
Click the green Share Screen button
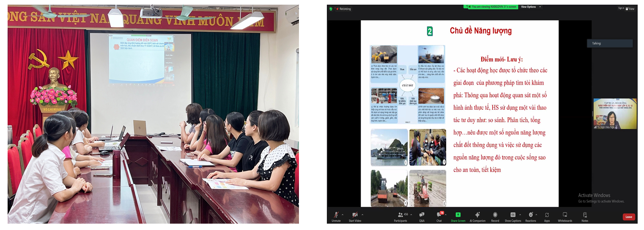coord(458,216)
